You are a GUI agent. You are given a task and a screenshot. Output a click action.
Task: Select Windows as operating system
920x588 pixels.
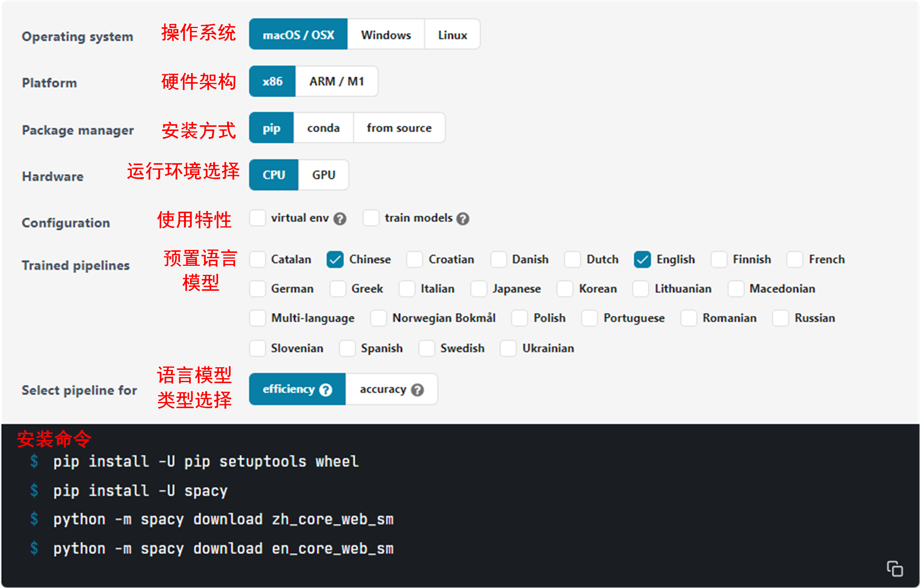click(x=386, y=35)
